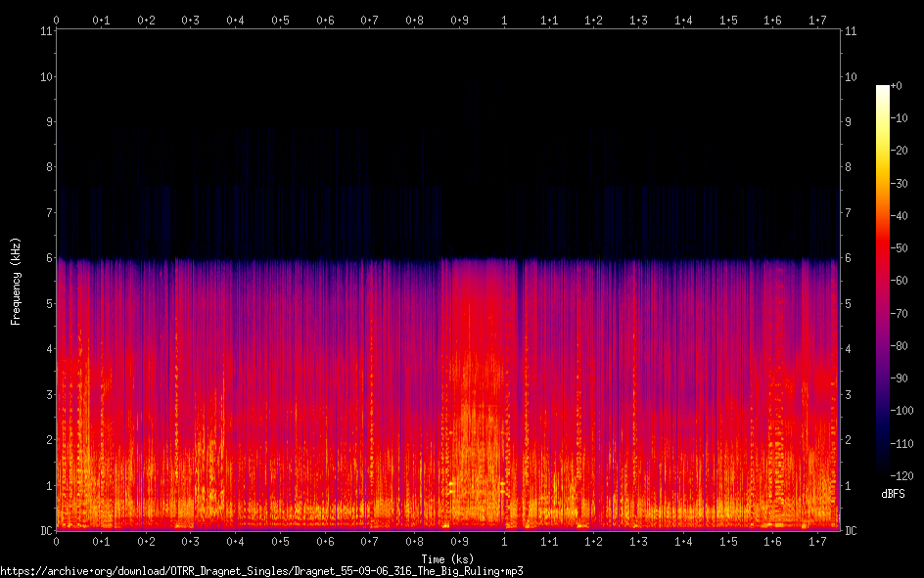Click the 0.3 tick on the top time axis
The height and width of the screenshot is (578, 924).
click(x=190, y=20)
